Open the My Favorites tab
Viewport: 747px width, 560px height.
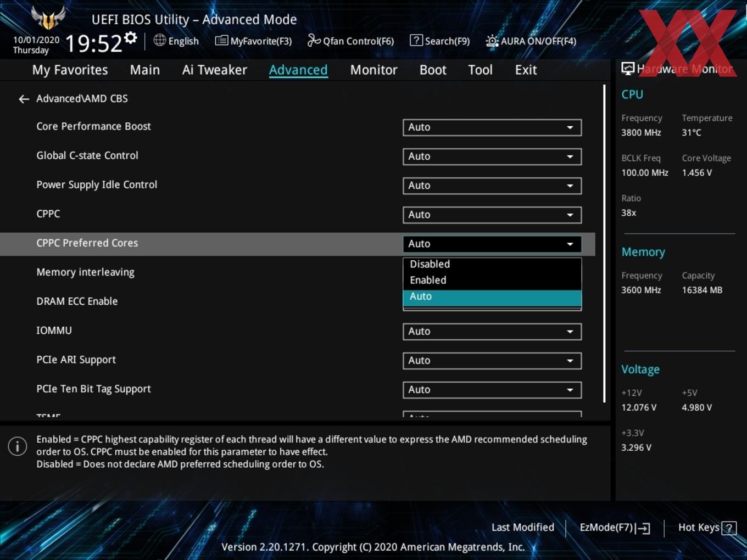click(70, 70)
